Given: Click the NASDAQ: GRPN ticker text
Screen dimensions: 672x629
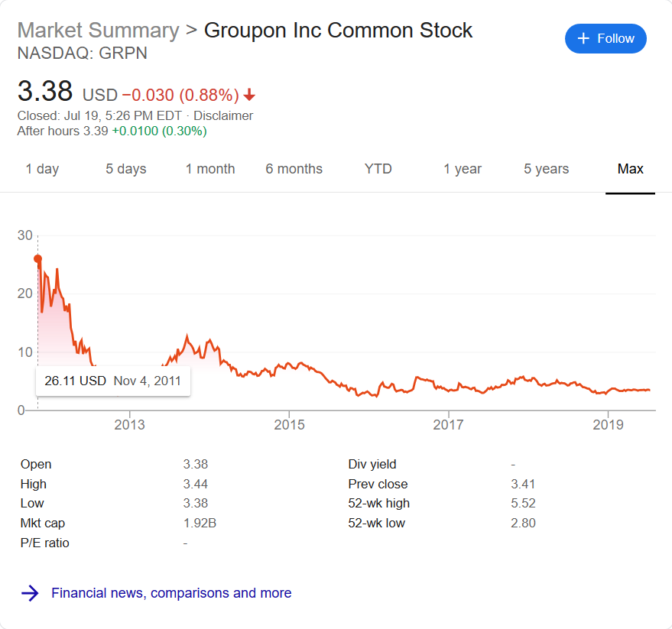Looking at the screenshot, I should pos(83,53).
